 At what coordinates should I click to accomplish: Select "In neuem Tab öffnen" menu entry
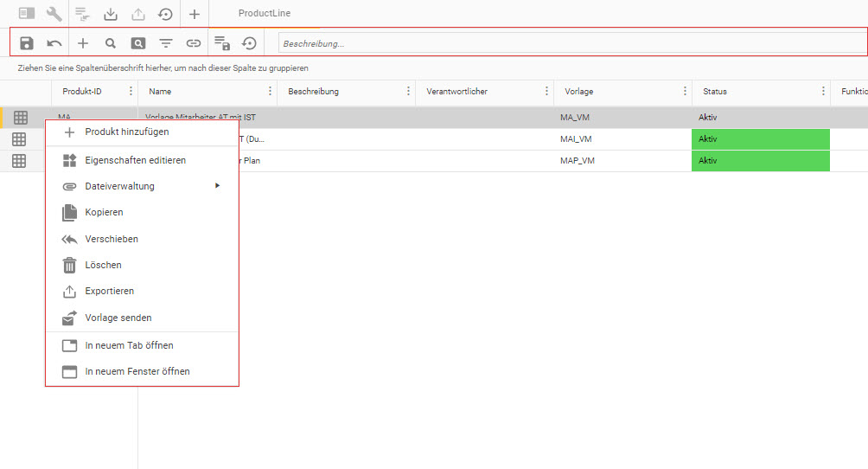coord(129,345)
